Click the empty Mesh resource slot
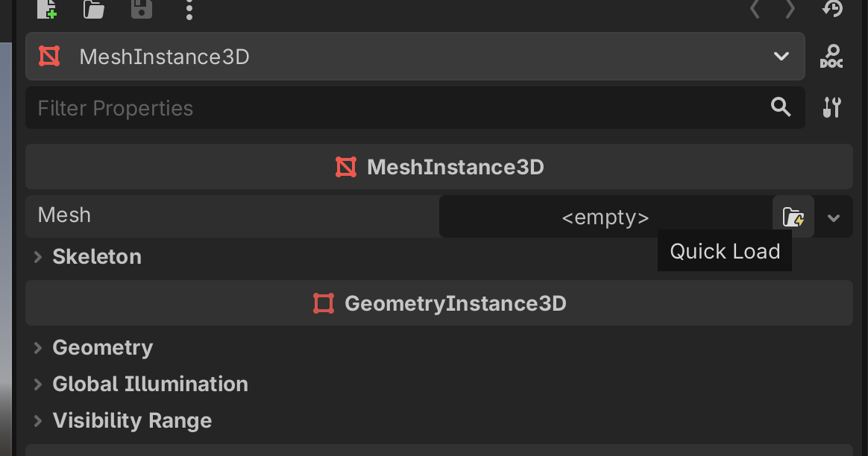This screenshot has width=868, height=456. [606, 217]
